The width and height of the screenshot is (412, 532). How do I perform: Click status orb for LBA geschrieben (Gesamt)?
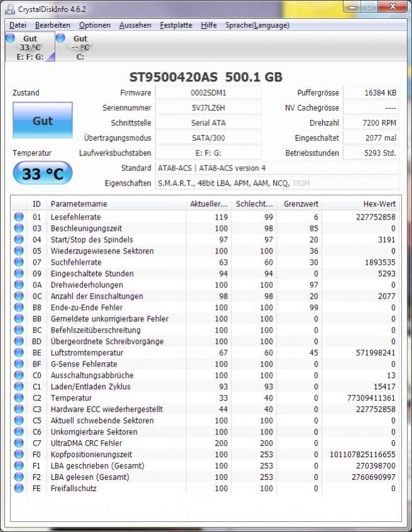19,465
